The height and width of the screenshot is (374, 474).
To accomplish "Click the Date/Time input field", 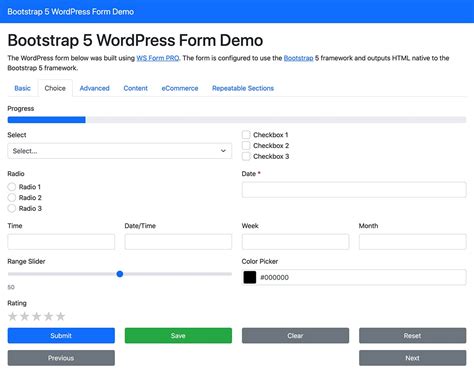I will 178,242.
